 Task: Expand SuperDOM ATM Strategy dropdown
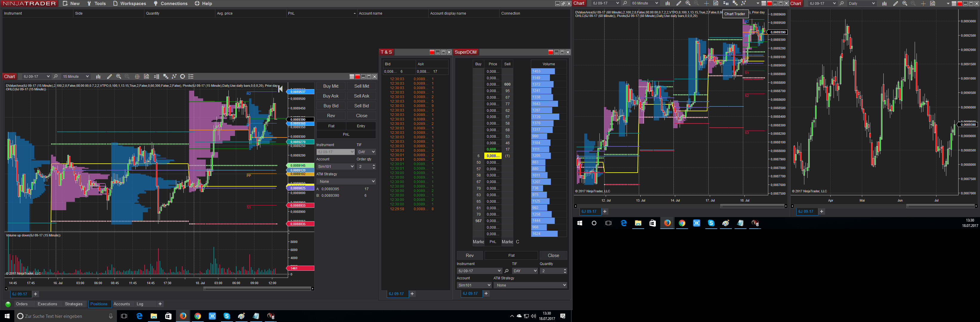tap(530, 285)
